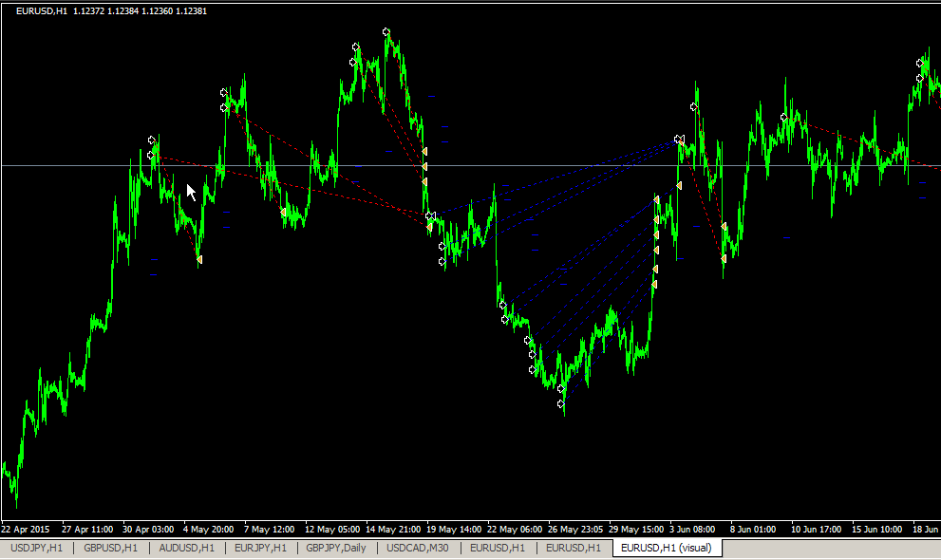Viewport: 941px width, 560px height.
Task: Select the trade-open arrow at the chart's highest peak
Action: click(x=386, y=31)
